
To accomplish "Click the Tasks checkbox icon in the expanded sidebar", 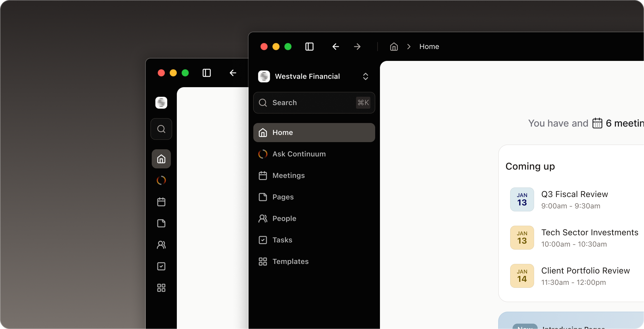I will pyautogui.click(x=263, y=240).
